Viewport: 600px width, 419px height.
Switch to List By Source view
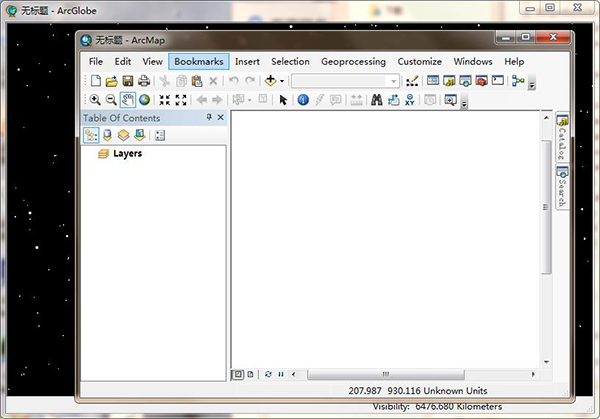pos(107,135)
